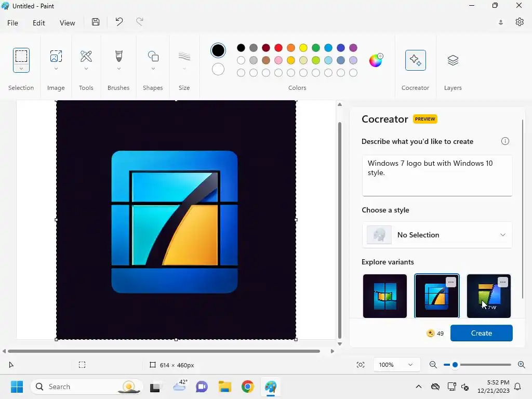Expand the Brushes dropdown chevron
This screenshot has width=532, height=399.
pos(119,69)
